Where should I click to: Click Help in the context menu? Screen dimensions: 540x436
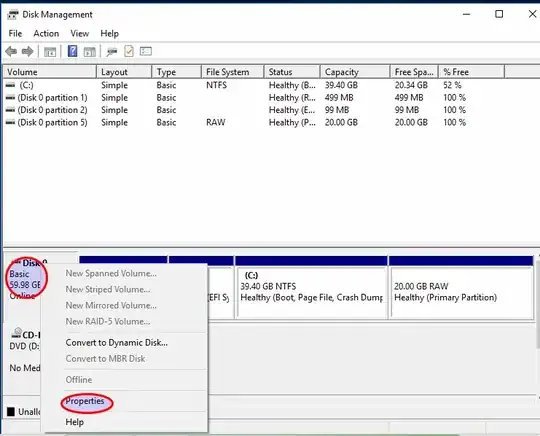point(74,422)
